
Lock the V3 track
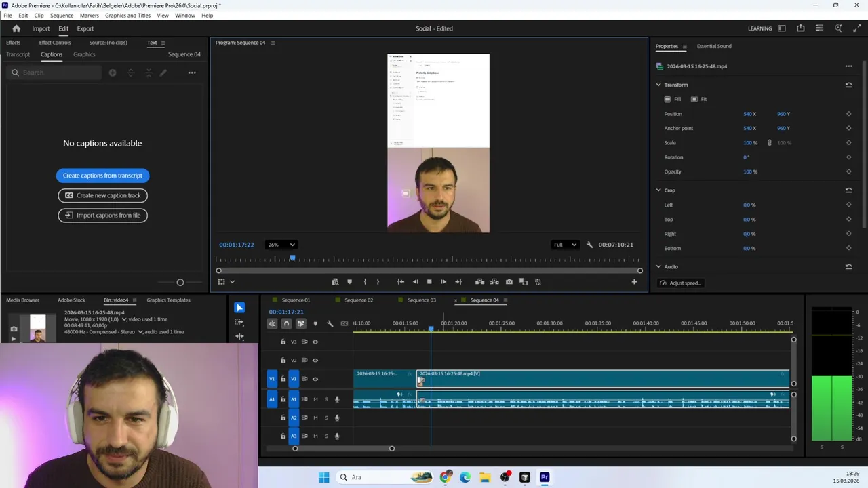click(283, 342)
